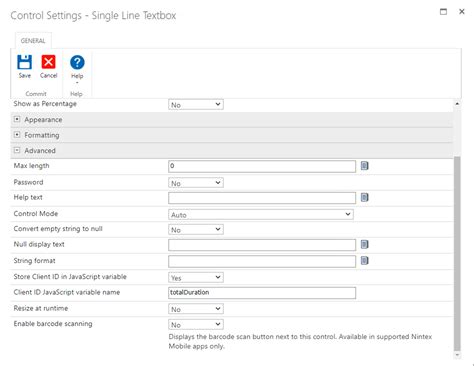Click the Max length input field

[x=262, y=166]
